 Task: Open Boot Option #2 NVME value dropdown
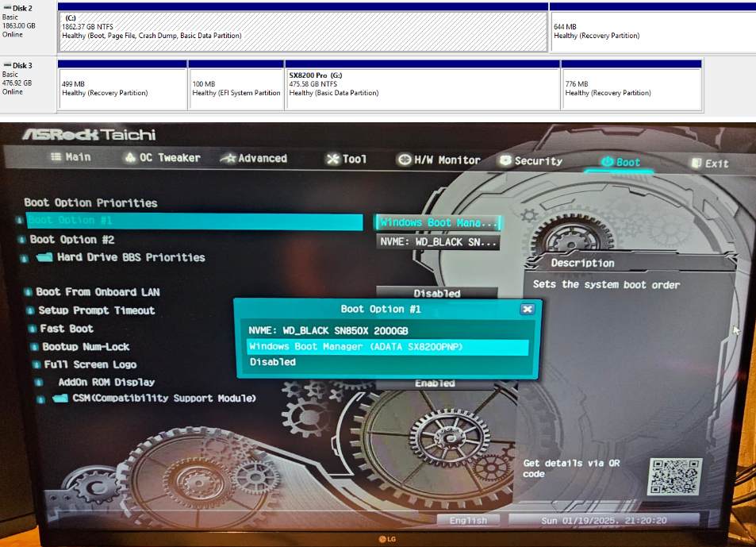tap(437, 242)
